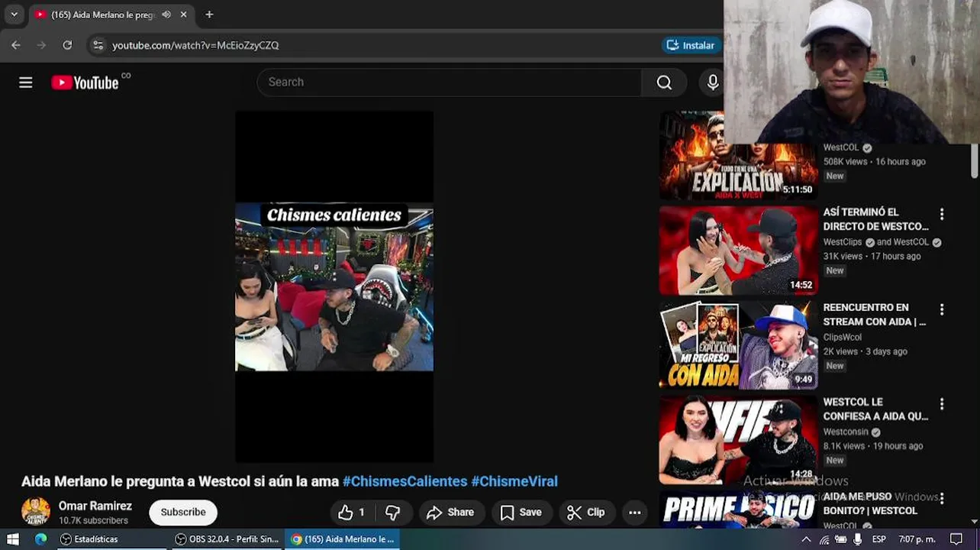This screenshot has width=980, height=550.
Task: Visit the ClipsWcol channel link
Action: (x=842, y=337)
